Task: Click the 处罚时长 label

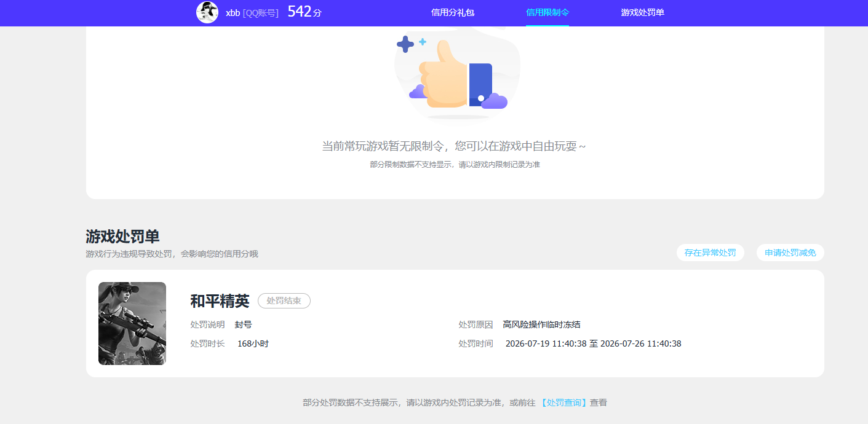Action: [x=207, y=344]
